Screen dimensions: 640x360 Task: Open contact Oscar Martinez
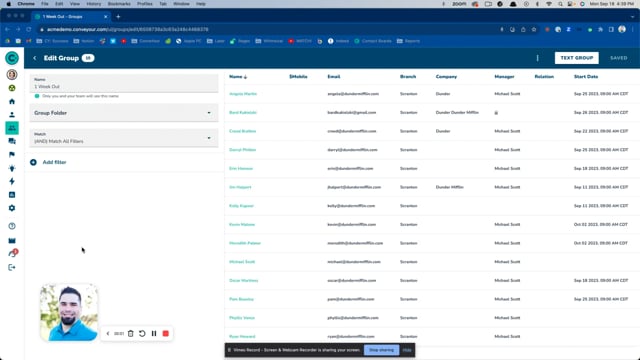[244, 281]
